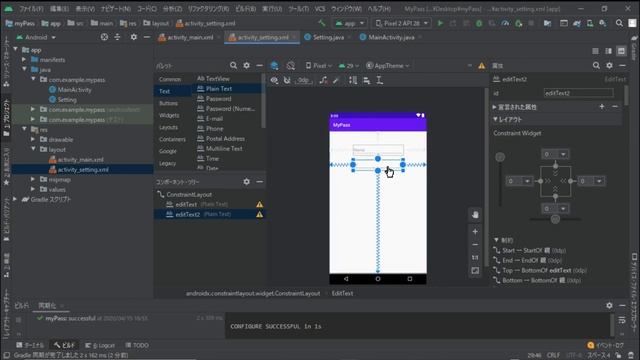The image size is (640, 360).
Task: Select Multiline Text in palette
Action: click(224, 149)
